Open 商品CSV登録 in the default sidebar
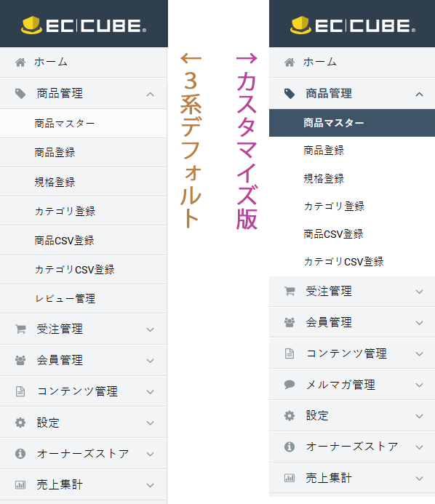 [83, 241]
